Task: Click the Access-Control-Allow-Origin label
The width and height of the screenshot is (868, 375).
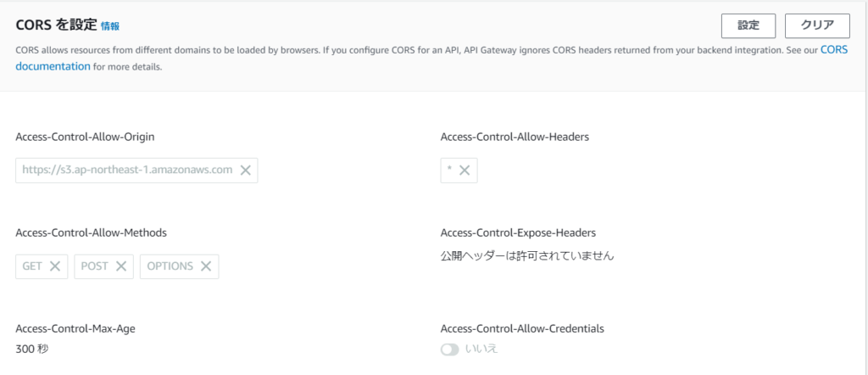Action: coord(85,136)
